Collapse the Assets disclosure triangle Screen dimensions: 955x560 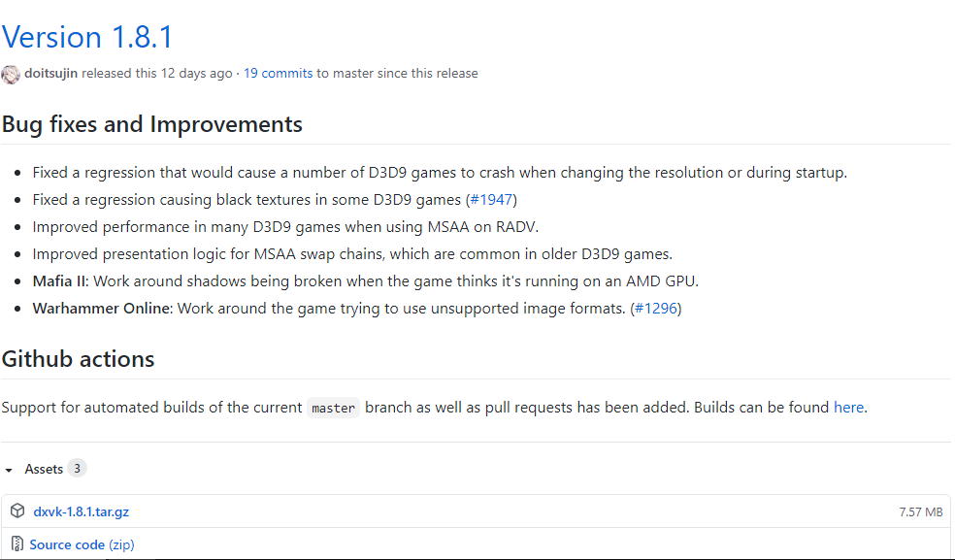tap(9, 470)
